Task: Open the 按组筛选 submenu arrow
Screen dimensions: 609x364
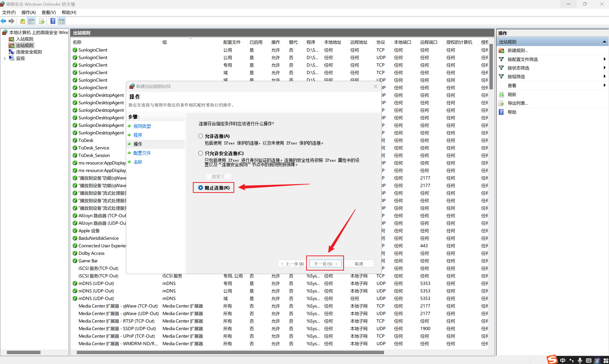Action: 604,76
